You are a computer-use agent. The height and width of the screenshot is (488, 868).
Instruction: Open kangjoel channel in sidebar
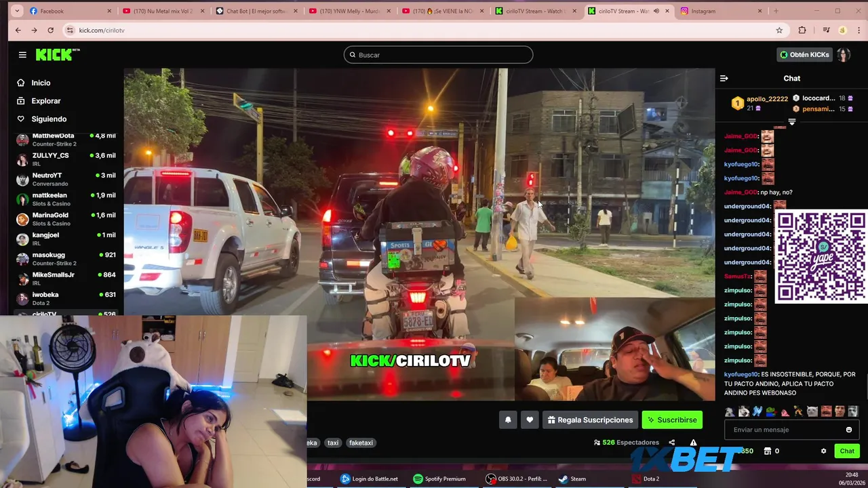[x=66, y=239]
